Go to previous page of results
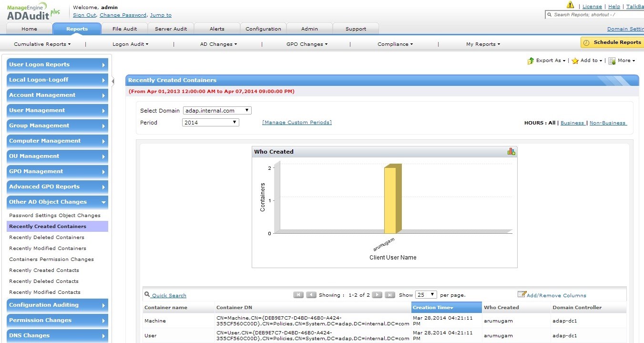This screenshot has height=343, width=644. [x=311, y=295]
